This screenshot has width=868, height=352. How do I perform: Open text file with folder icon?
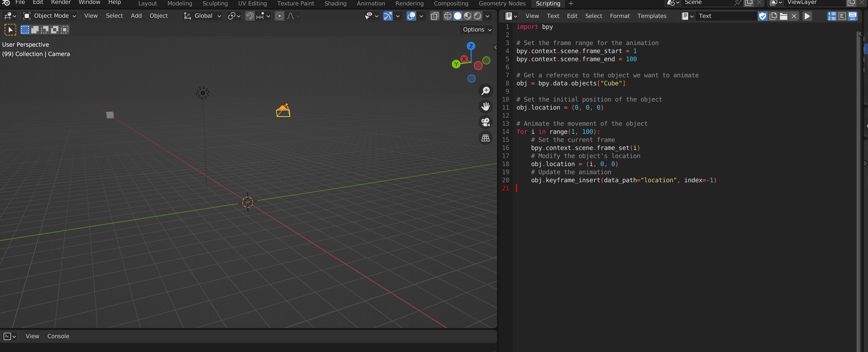(x=783, y=16)
